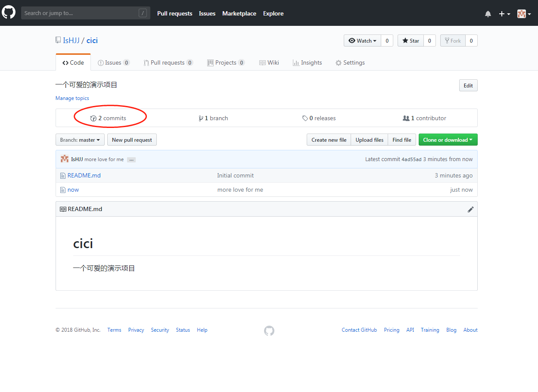
Task: Click the Upload files button
Action: 370,140
